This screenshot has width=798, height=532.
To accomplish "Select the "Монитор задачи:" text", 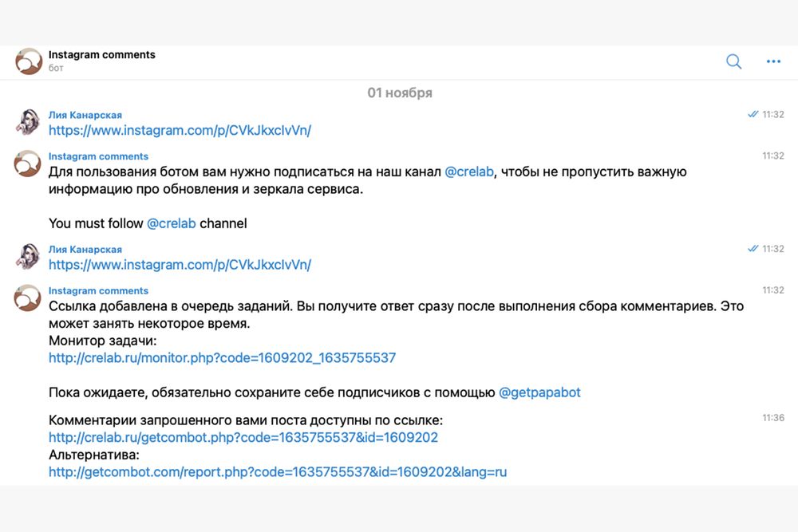I will tap(102, 341).
